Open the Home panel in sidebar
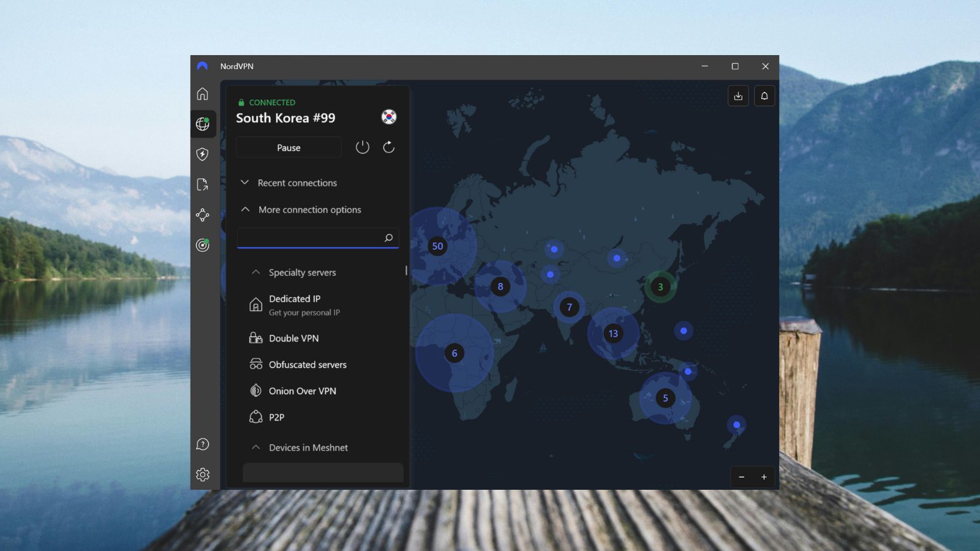Screen dimensions: 980x551 pos(203,94)
